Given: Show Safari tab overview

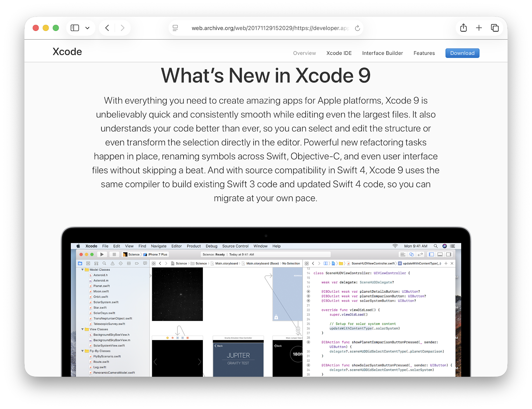Looking at the screenshot, I should click(x=495, y=28).
